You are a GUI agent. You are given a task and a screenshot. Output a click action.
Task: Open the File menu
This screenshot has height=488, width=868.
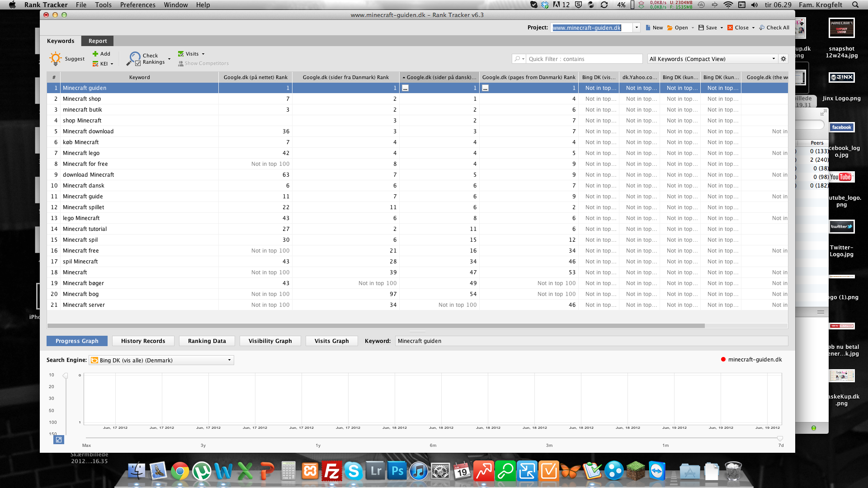(81, 5)
